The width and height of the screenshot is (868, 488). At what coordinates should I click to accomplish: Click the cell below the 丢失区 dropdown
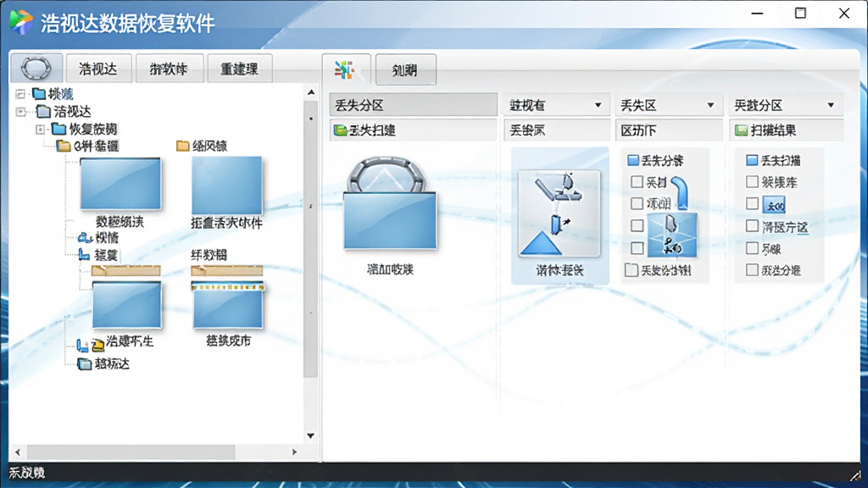point(669,130)
